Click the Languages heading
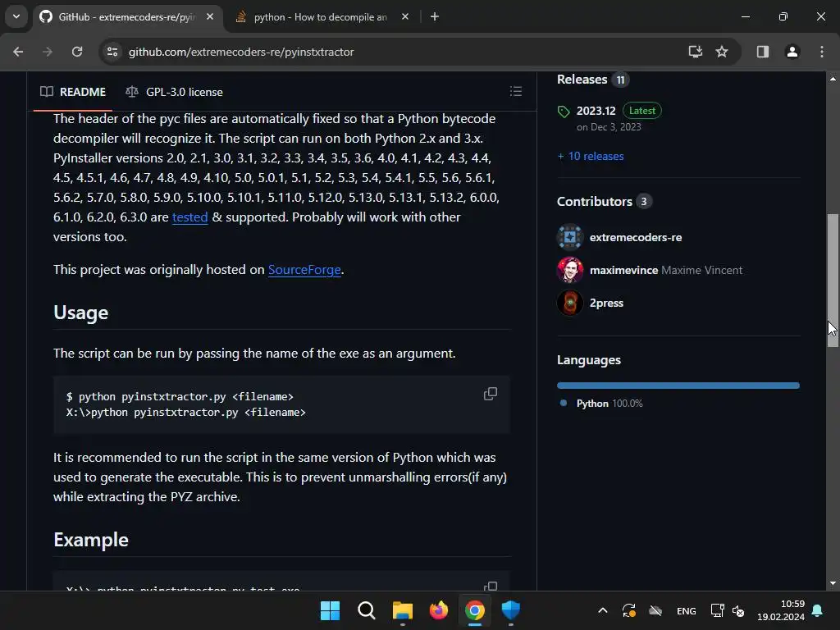 589,360
